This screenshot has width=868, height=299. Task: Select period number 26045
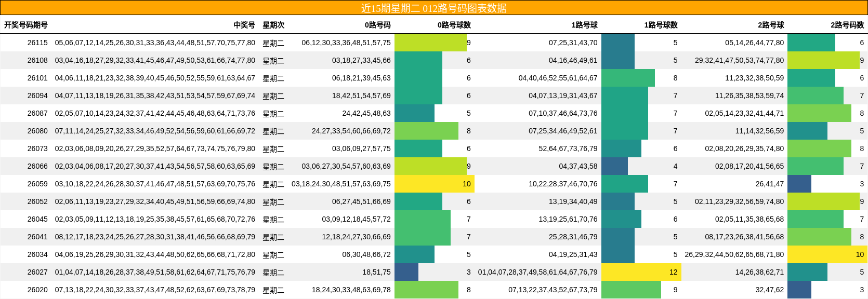click(37, 219)
